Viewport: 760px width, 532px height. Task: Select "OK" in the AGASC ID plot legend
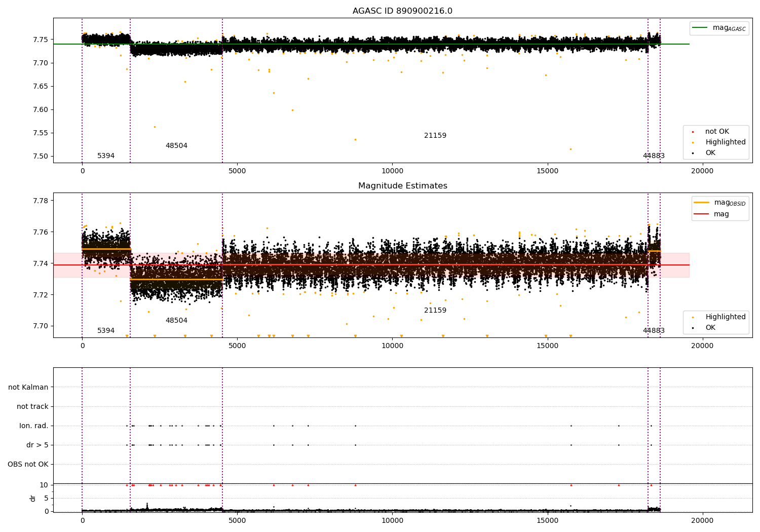[710, 153]
